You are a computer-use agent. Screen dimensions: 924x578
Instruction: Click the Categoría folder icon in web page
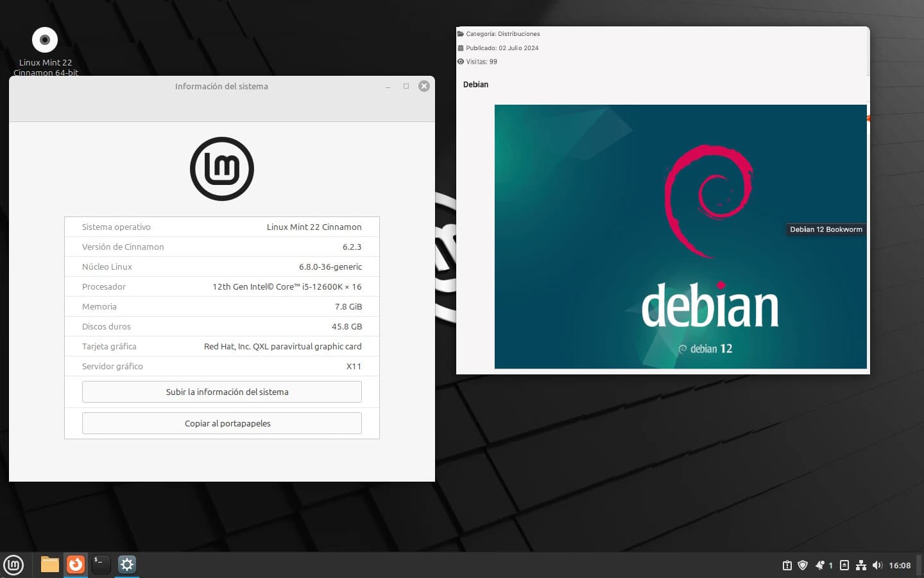[461, 33]
